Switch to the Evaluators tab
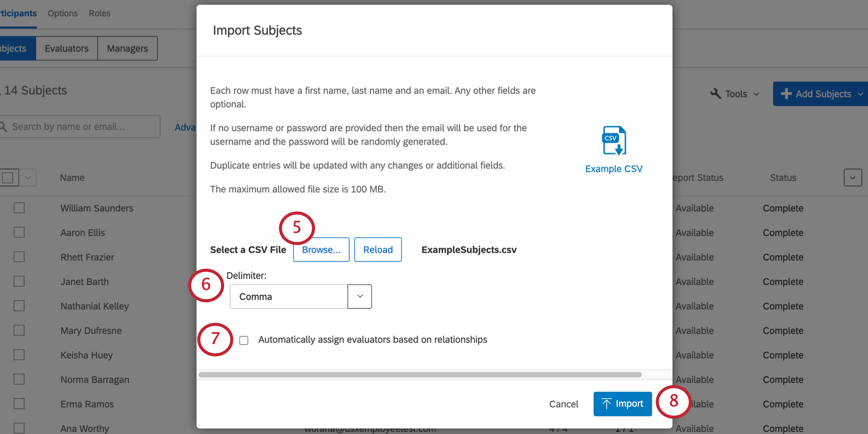The image size is (868, 434). (x=66, y=49)
